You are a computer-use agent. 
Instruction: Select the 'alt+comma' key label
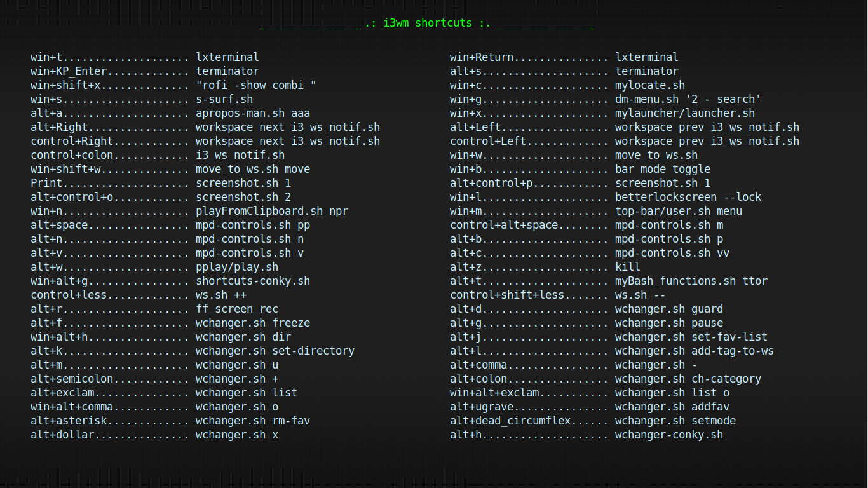click(x=478, y=365)
